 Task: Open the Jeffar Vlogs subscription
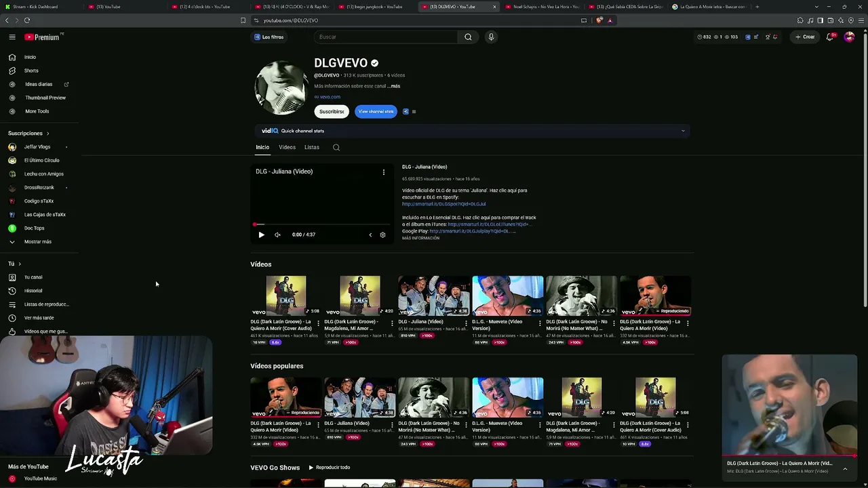[39, 147]
